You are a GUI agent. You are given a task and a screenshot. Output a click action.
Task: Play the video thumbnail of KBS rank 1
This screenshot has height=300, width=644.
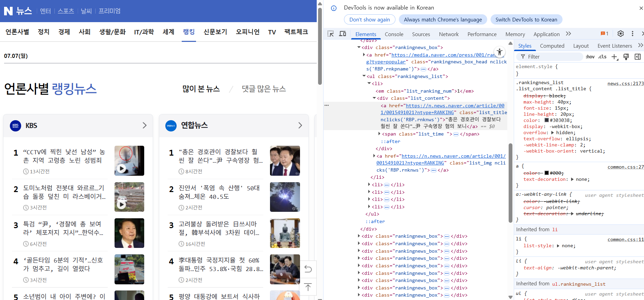pos(129,161)
